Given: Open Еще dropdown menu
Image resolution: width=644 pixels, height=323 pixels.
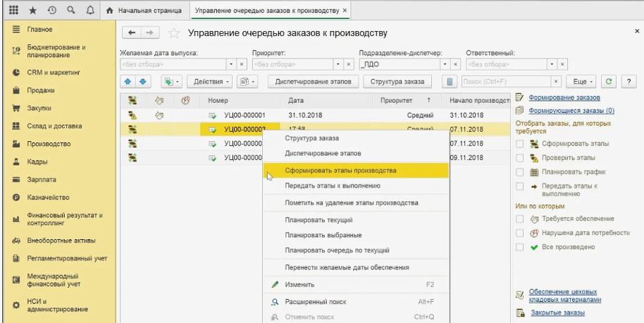Looking at the screenshot, I should 581,81.
